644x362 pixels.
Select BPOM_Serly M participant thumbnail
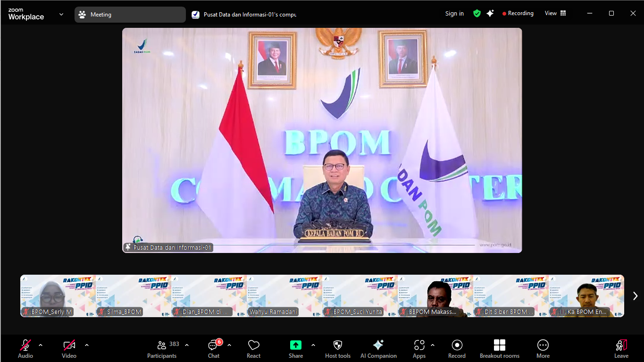(58, 296)
